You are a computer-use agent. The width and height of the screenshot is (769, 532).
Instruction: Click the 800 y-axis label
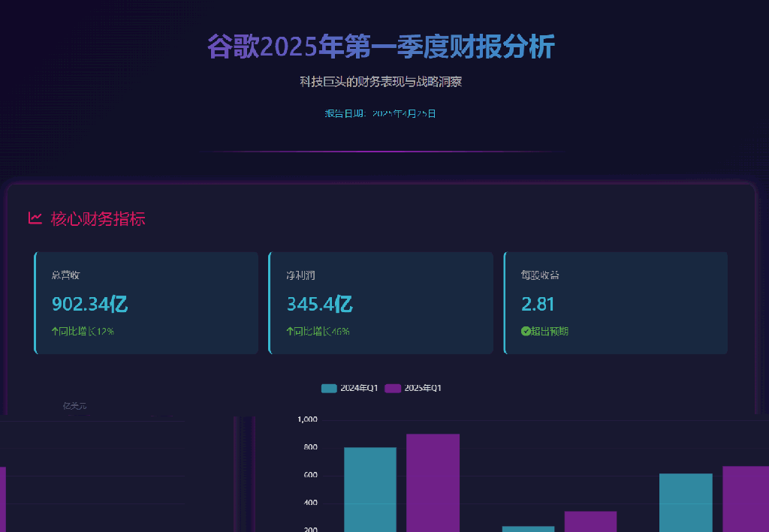[x=310, y=447]
